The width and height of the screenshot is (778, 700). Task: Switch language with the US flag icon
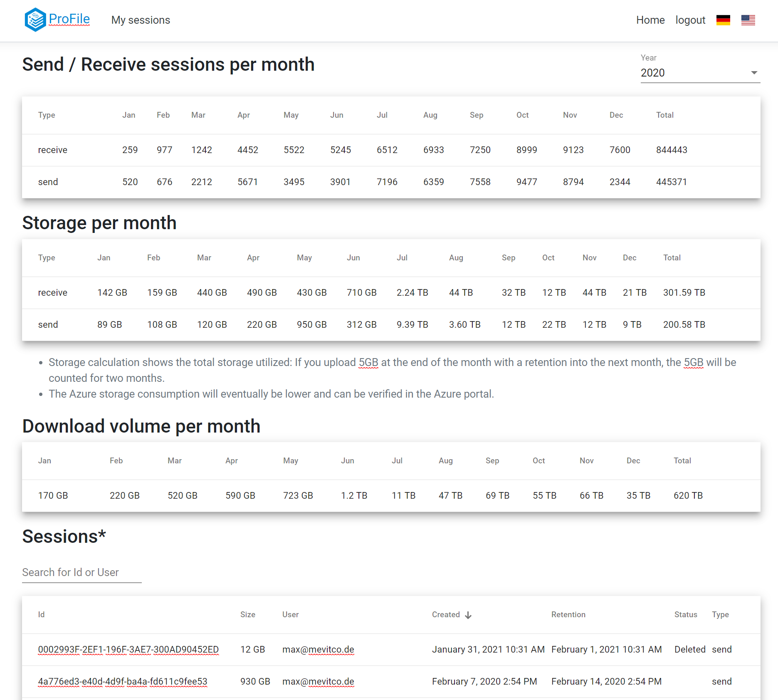coord(748,20)
